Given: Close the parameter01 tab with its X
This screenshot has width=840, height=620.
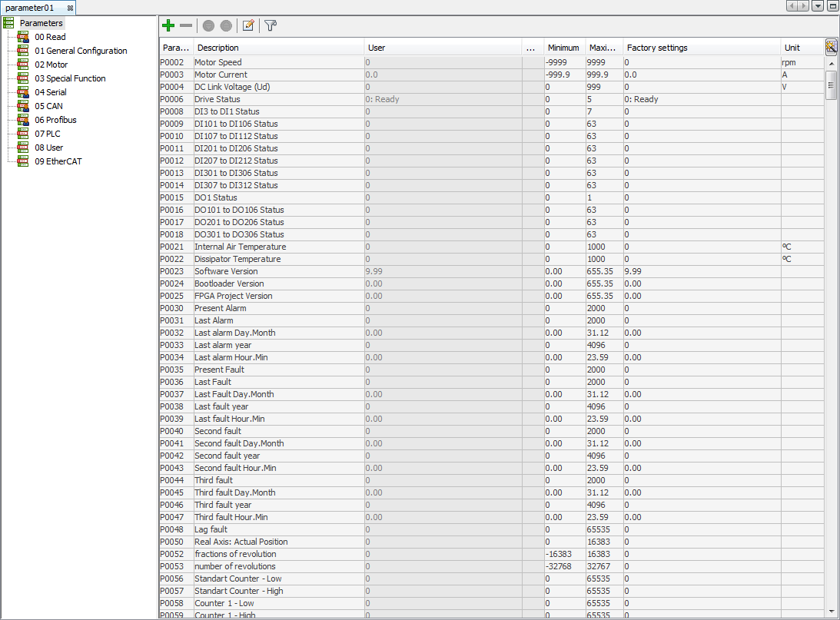Looking at the screenshot, I should pyautogui.click(x=70, y=7).
